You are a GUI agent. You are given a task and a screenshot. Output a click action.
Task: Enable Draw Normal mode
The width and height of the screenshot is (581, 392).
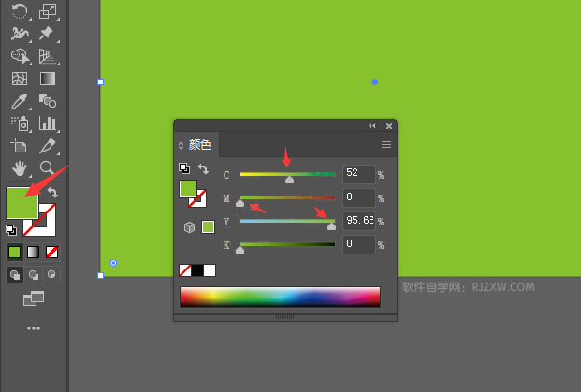click(x=15, y=274)
